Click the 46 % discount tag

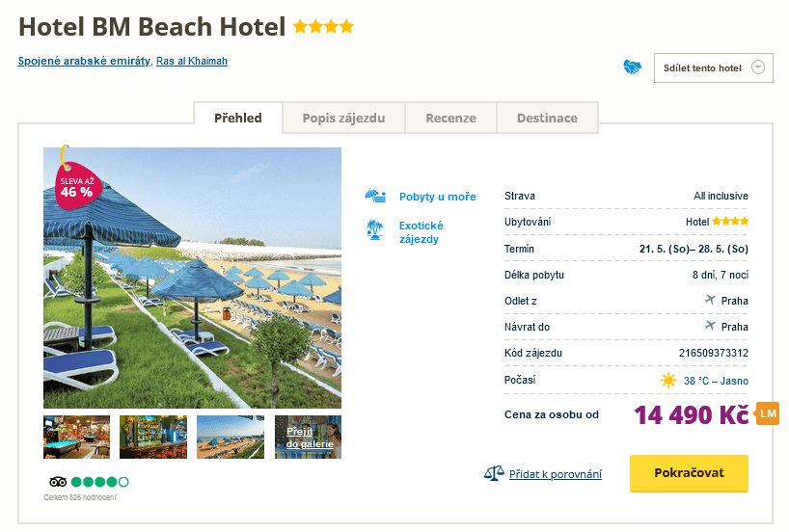pyautogui.click(x=76, y=187)
